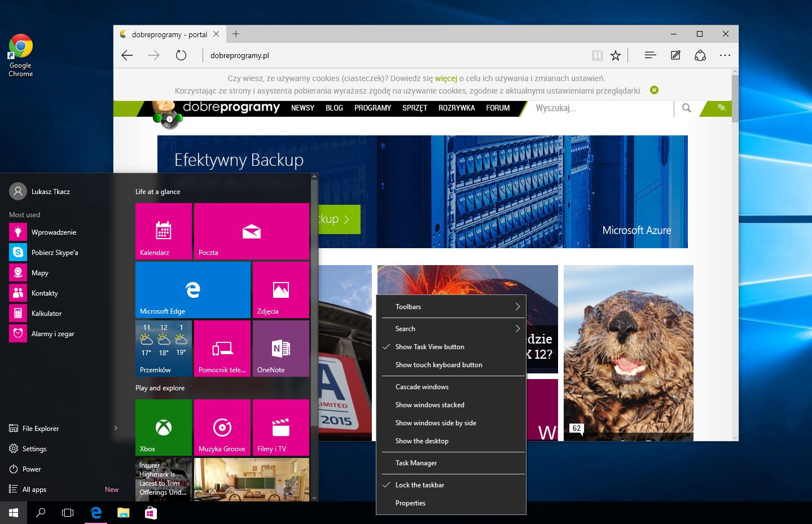The height and width of the screenshot is (524, 812).
Task: Click the Windows Start button
Action: (14, 513)
